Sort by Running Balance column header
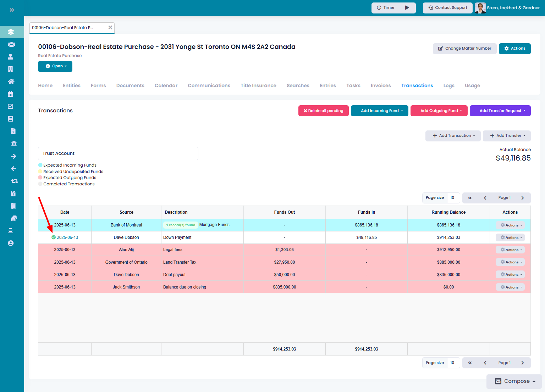This screenshot has height=392, width=545. [x=448, y=212]
